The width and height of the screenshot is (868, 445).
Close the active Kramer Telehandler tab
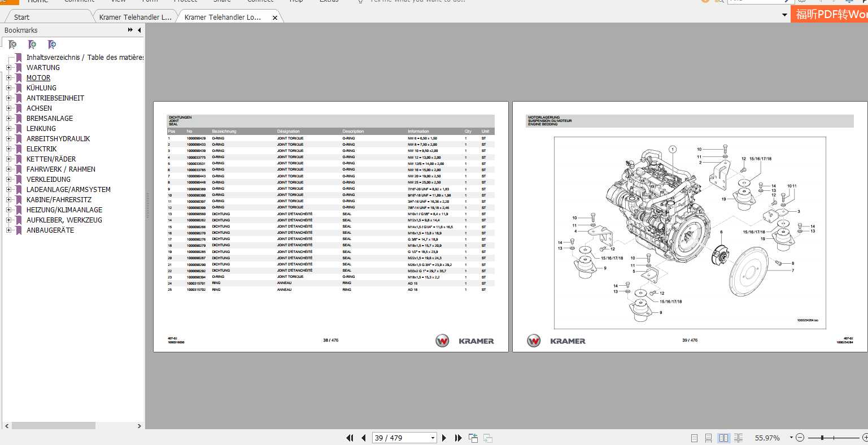point(275,18)
